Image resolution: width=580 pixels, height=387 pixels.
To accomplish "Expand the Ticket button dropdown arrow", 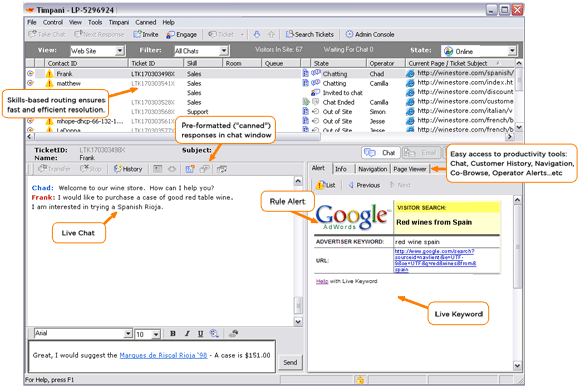I will (x=242, y=34).
